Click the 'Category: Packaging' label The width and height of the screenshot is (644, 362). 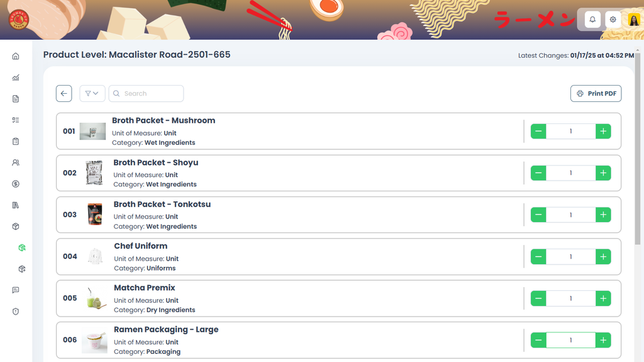147,352
